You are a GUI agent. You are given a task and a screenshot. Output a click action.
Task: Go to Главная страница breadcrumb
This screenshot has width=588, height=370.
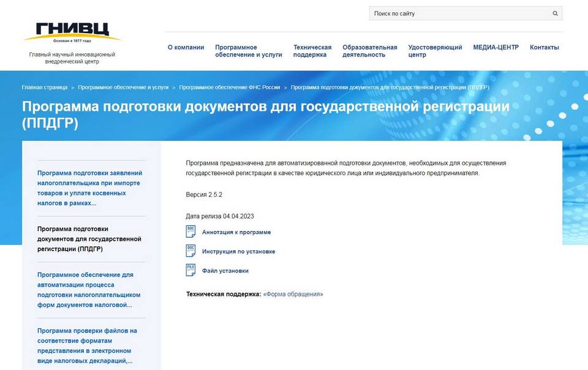45,88
